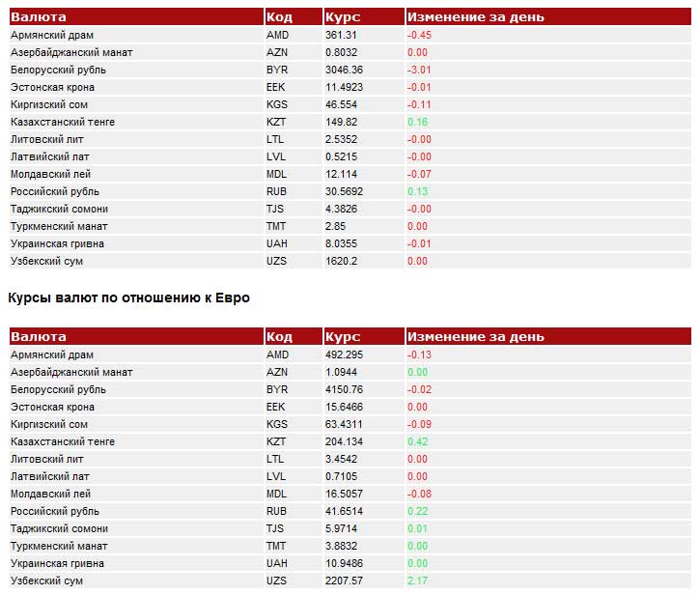Select Узбекский сум rate 2207.57
Screen dimensions: 700x595
point(344,581)
